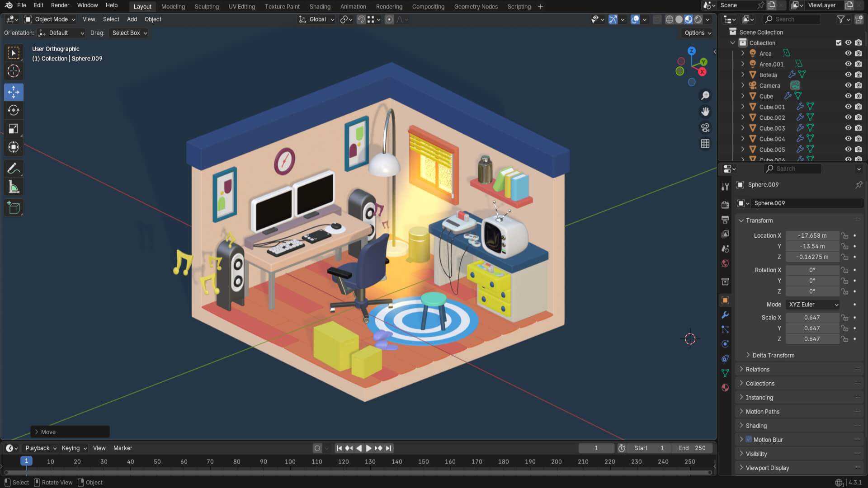Switch to perspective/orthographic grid icon
868x488 pixels.
coord(705,144)
